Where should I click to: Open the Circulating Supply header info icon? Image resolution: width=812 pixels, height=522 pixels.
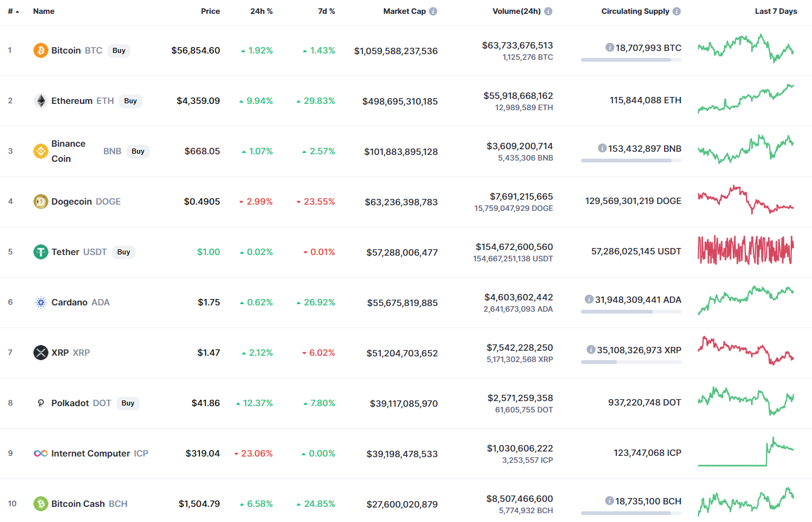pyautogui.click(x=676, y=11)
